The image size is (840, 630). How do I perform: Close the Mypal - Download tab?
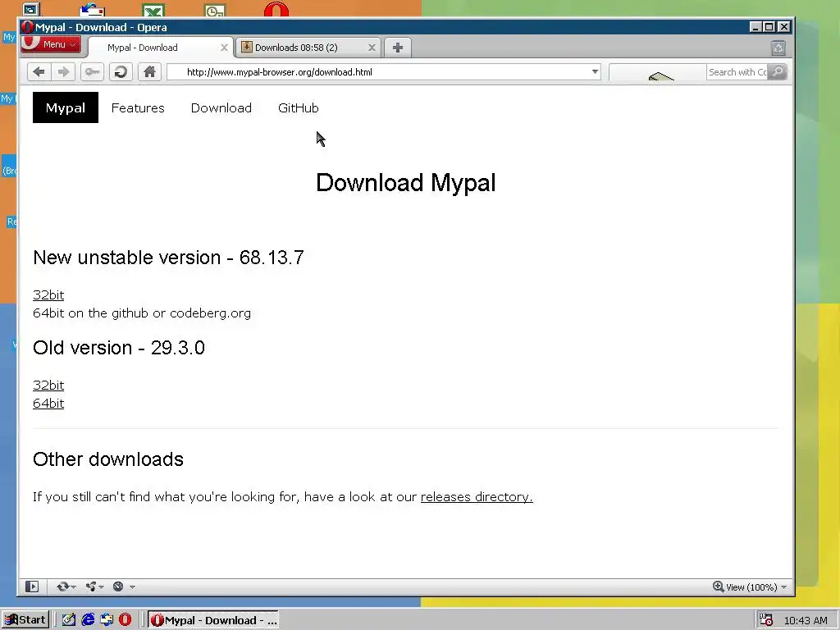(224, 48)
